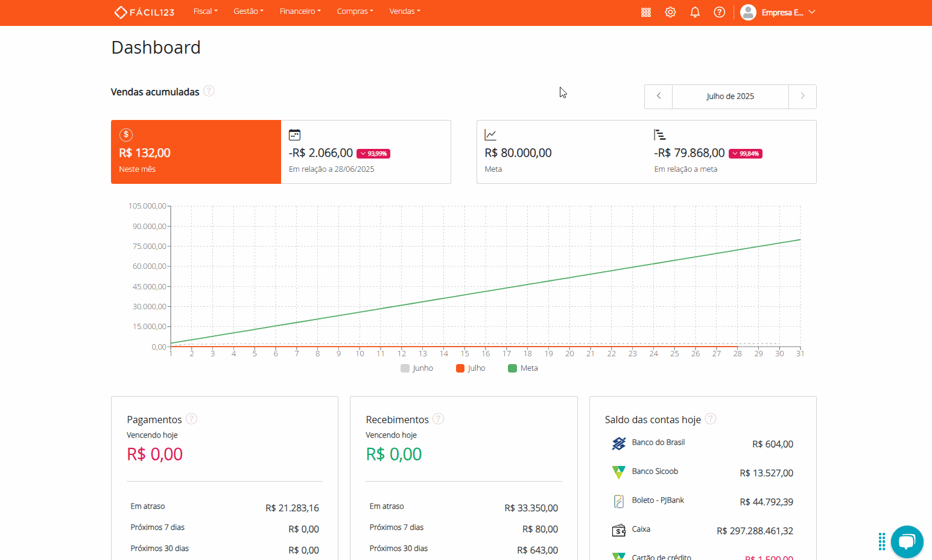The image size is (932, 560).
Task: Open the Gestão menu
Action: coord(248,11)
